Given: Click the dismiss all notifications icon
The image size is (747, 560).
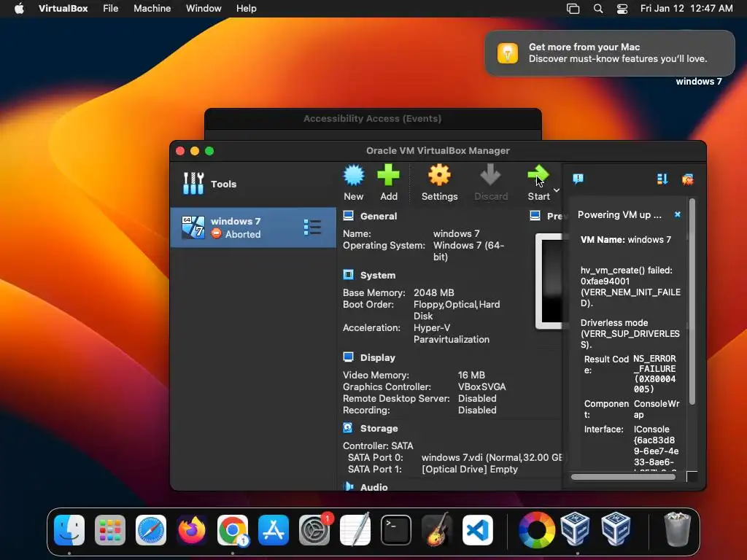Looking at the screenshot, I should 687,179.
